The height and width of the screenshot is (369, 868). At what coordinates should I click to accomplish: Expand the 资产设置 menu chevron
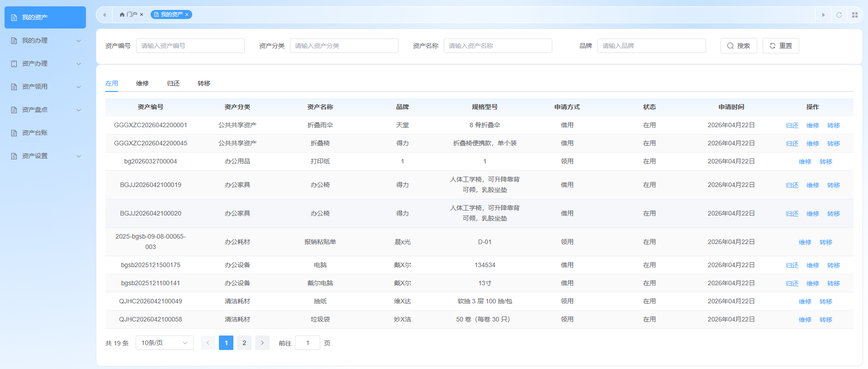(x=79, y=156)
